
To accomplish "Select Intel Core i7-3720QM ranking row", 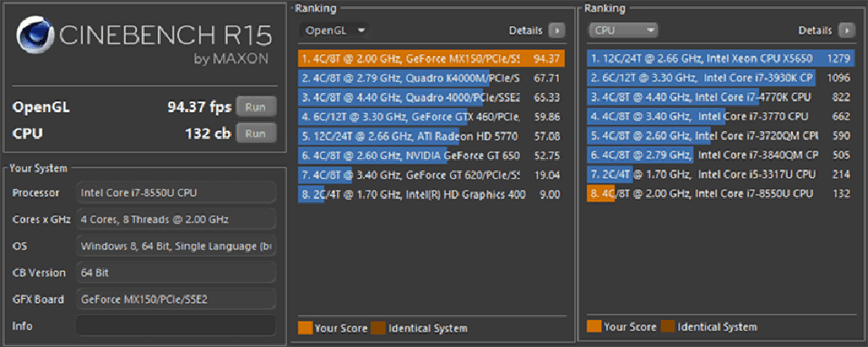I will coord(721,136).
